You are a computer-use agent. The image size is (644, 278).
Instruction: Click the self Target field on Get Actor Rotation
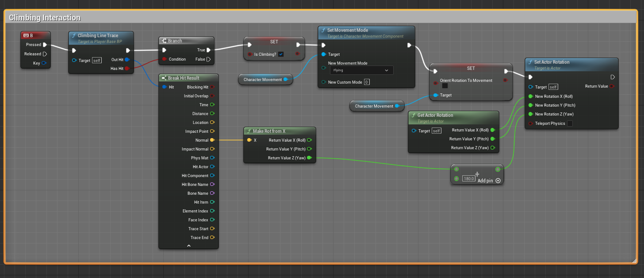pyautogui.click(x=436, y=131)
